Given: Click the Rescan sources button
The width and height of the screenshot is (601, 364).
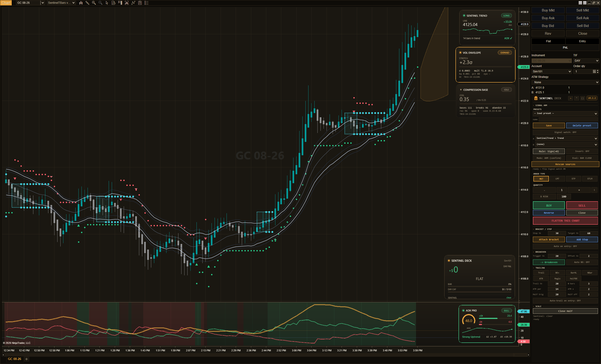Looking at the screenshot, I should tap(565, 164).
